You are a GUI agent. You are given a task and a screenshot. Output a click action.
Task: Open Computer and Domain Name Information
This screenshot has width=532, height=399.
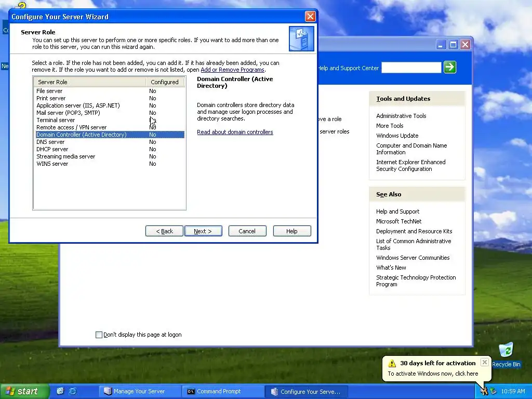click(x=411, y=149)
